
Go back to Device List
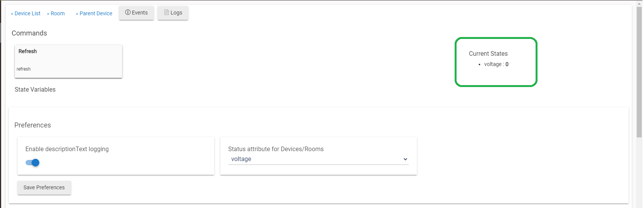coord(26,13)
